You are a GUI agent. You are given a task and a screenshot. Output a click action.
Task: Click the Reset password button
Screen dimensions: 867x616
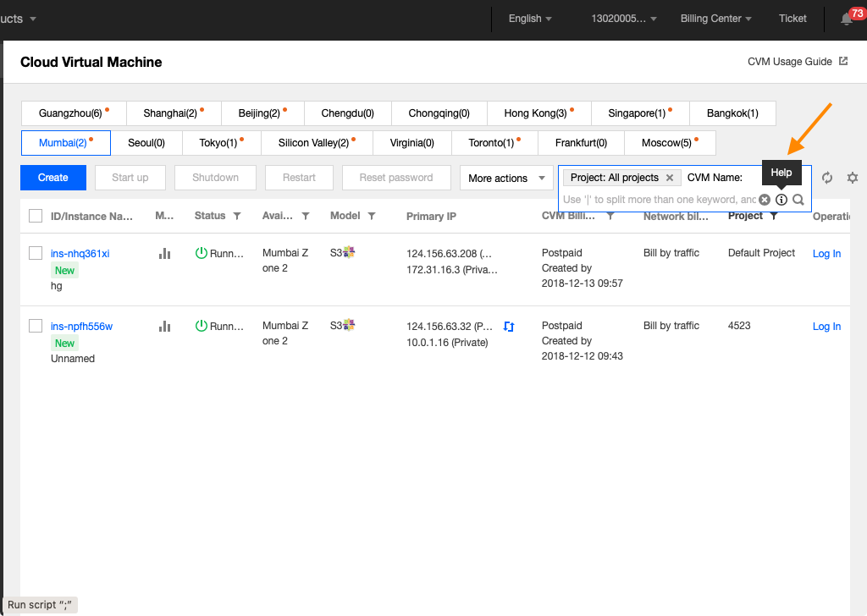click(396, 178)
